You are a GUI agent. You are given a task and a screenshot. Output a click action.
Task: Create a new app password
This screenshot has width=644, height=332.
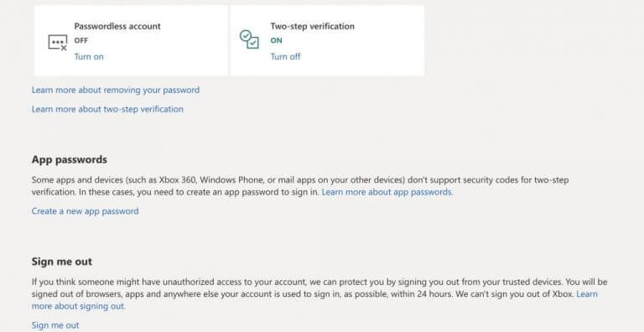click(85, 211)
